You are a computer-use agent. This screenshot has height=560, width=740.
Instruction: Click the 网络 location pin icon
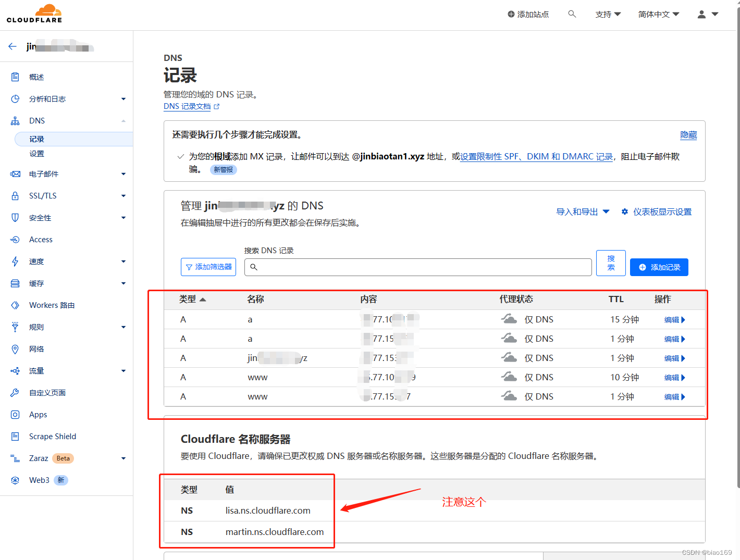15,349
